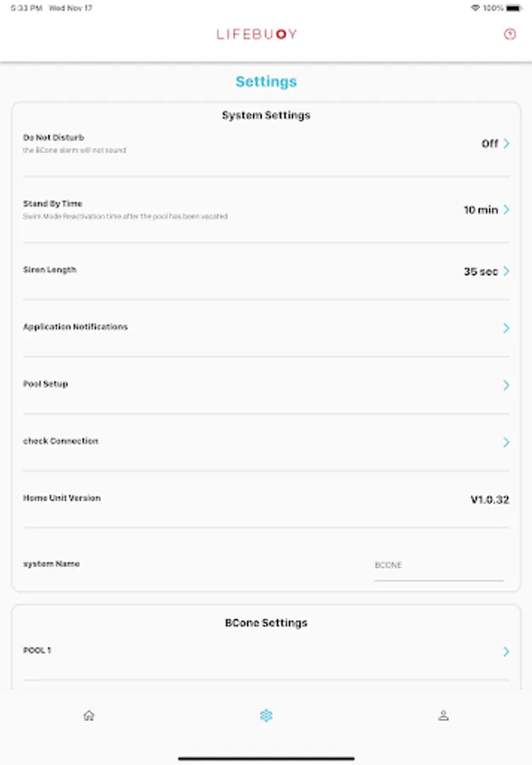The width and height of the screenshot is (532, 765).
Task: Click the system Name input field
Action: pyautogui.click(x=439, y=565)
